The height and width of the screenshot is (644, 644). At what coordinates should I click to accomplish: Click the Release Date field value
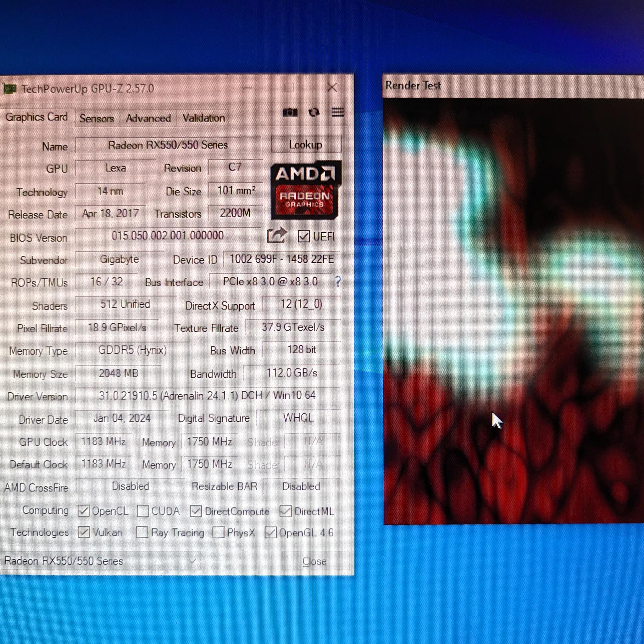point(110,213)
